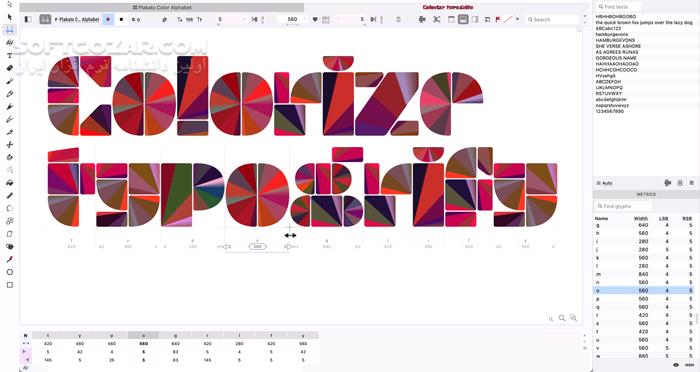
Task: Click the 560 advance width field in property bar
Action: pos(292,20)
